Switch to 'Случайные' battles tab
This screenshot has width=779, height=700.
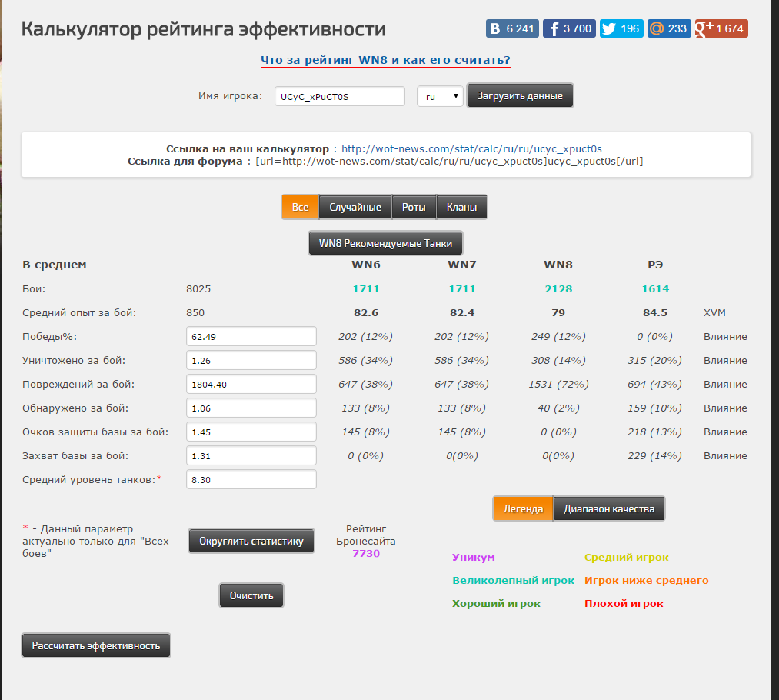coord(355,207)
